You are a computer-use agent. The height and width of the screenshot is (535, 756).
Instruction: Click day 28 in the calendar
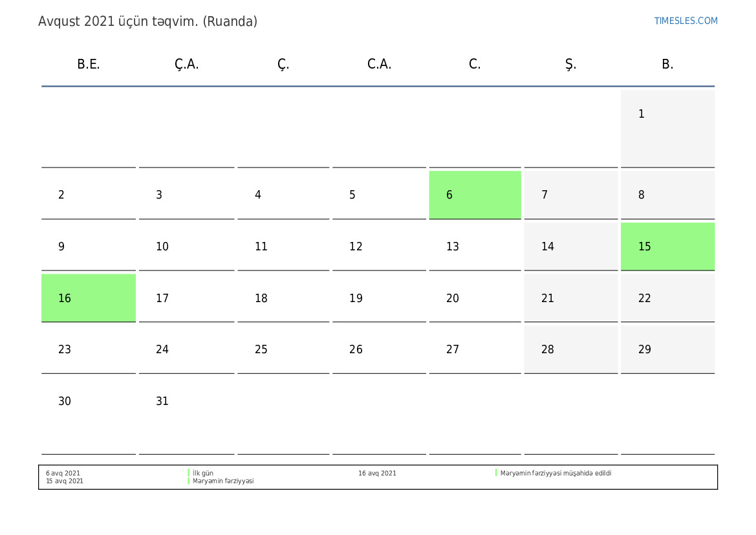pyautogui.click(x=571, y=349)
